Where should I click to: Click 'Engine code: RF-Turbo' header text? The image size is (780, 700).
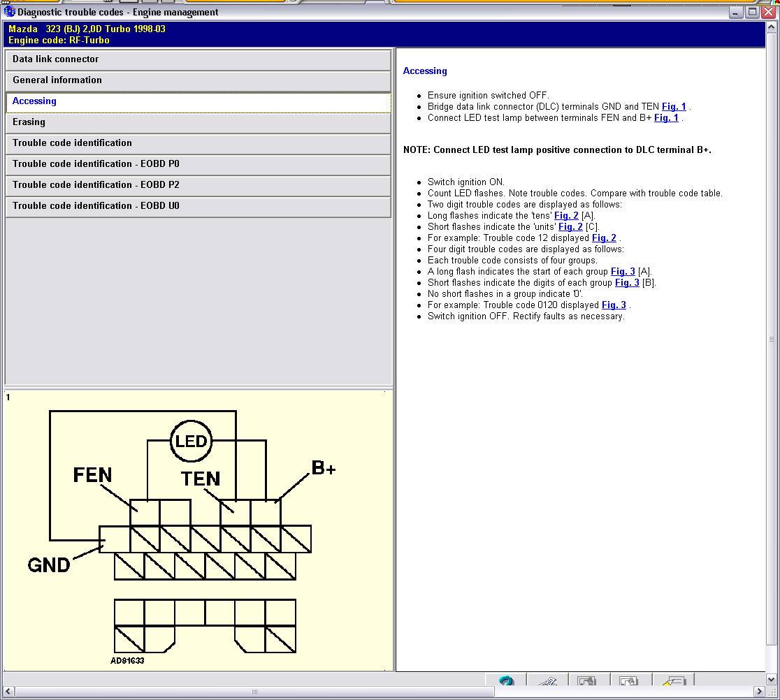tap(59, 41)
